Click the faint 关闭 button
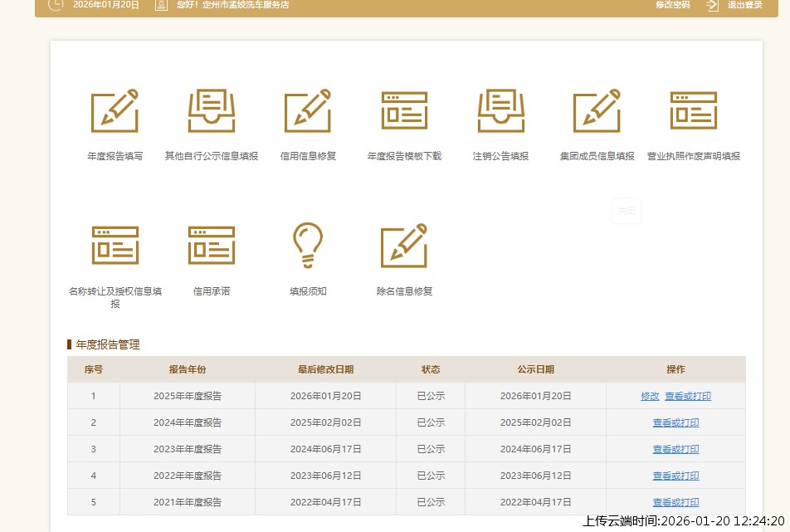 [626, 212]
